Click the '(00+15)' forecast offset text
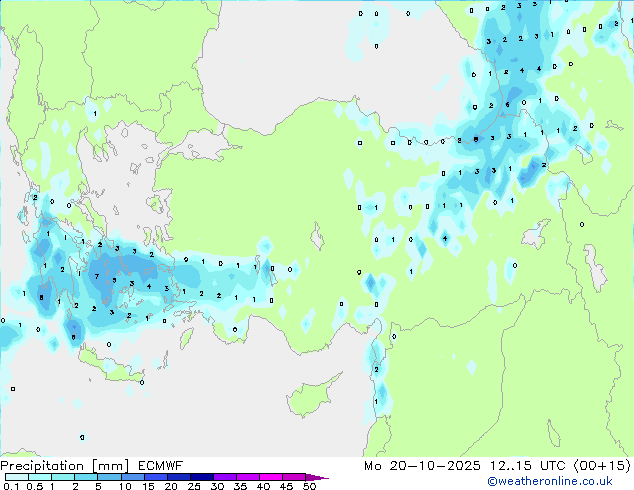 pos(602,466)
